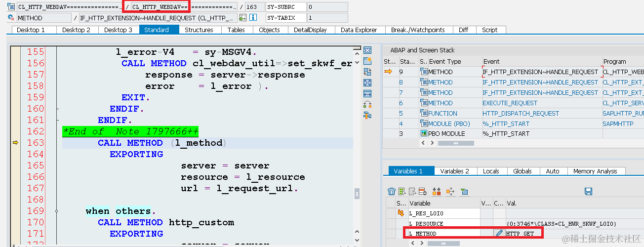Image resolution: width=644 pixels, height=247 pixels.
Task: Click the new tool icon beside the editor
Action: pos(367,61)
